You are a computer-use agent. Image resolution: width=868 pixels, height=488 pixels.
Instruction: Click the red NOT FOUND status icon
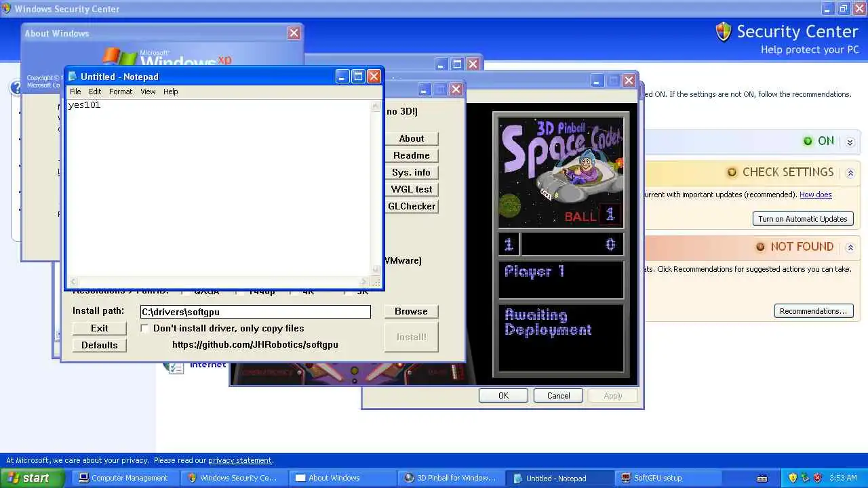pyautogui.click(x=760, y=247)
